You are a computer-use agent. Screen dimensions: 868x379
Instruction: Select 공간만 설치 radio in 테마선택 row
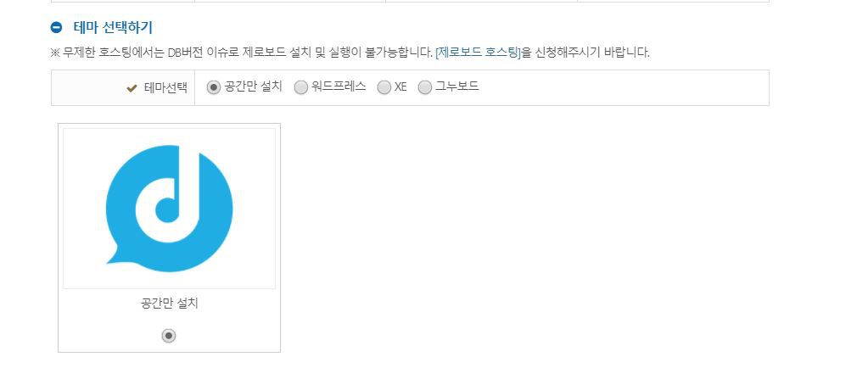(213, 87)
